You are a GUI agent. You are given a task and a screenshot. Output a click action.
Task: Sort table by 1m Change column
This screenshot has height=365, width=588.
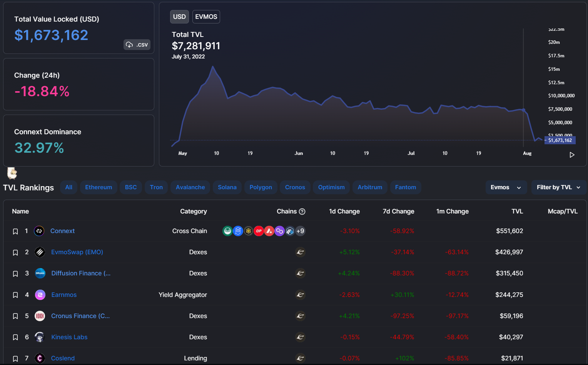(453, 211)
